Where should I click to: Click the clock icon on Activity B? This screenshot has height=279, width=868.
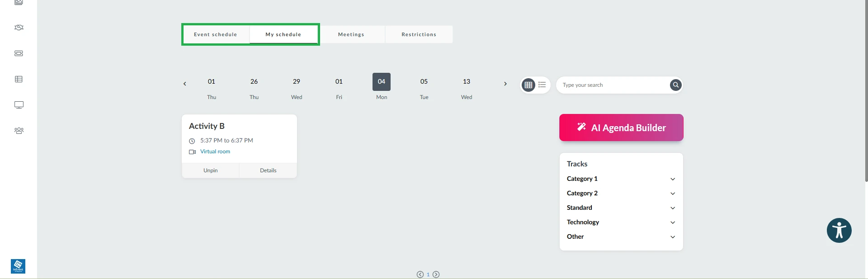click(x=192, y=141)
